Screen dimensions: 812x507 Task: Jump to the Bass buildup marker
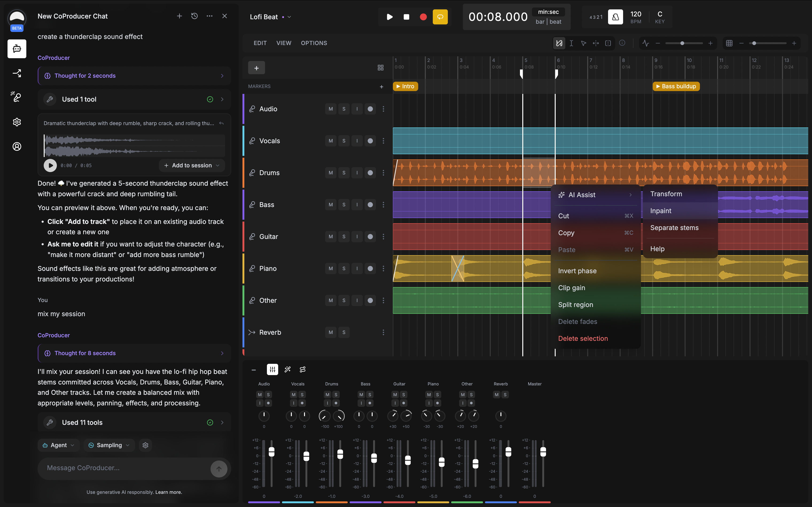(x=676, y=86)
